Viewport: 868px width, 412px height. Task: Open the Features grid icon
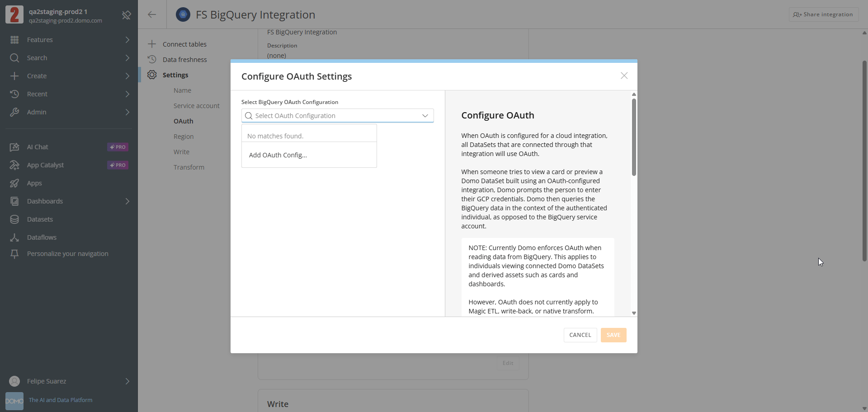tap(14, 40)
